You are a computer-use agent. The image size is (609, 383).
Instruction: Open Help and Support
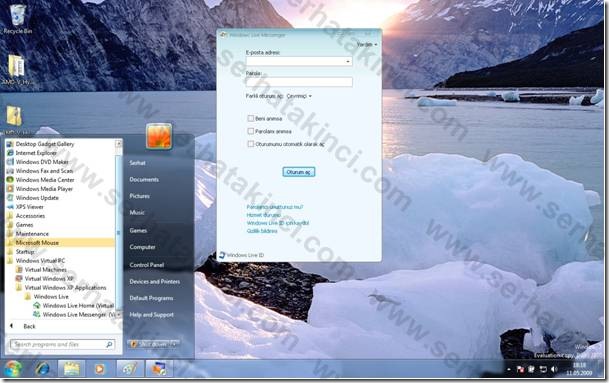(151, 315)
